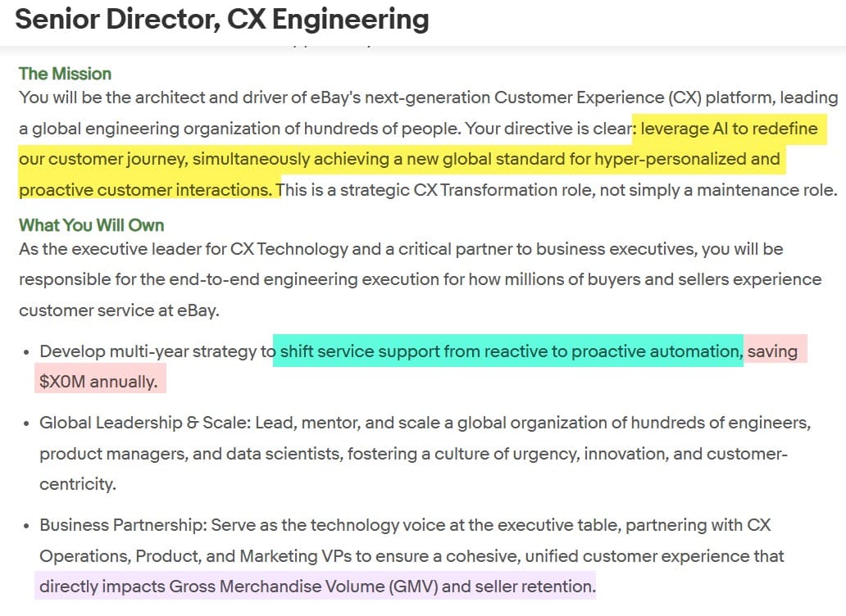Click the word "centricity" in second bullet
Screen dimensions: 846x616
point(77,484)
